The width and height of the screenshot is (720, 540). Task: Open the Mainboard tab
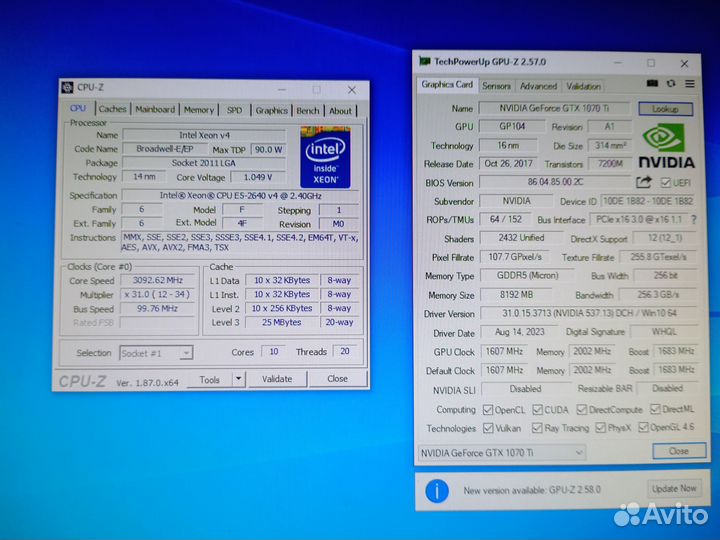[155, 109]
